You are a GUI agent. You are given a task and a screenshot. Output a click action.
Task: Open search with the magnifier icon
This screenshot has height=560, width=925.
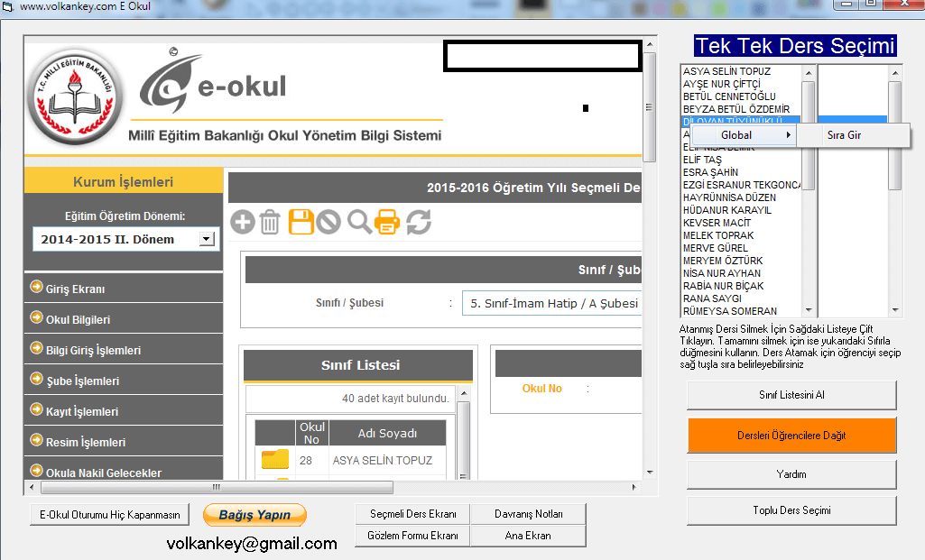pos(359,221)
